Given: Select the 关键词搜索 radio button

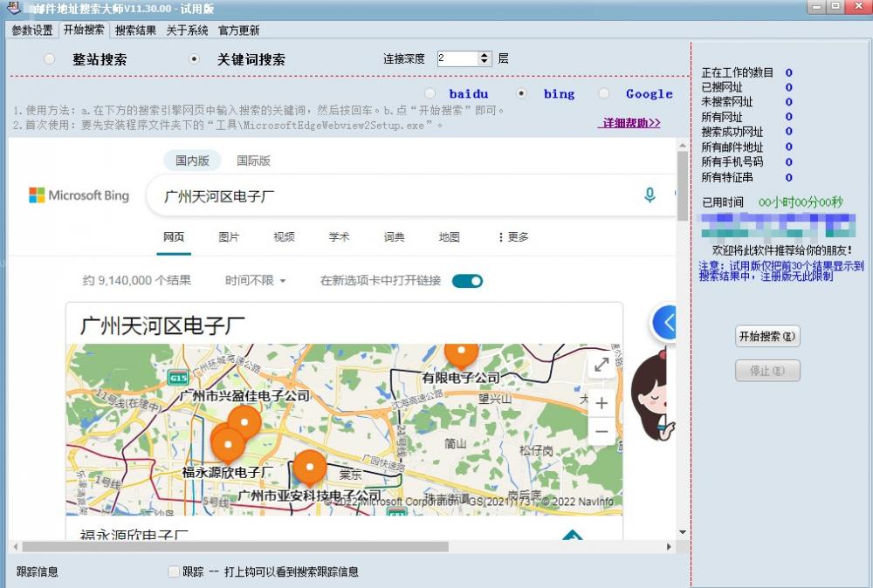Looking at the screenshot, I should point(194,59).
